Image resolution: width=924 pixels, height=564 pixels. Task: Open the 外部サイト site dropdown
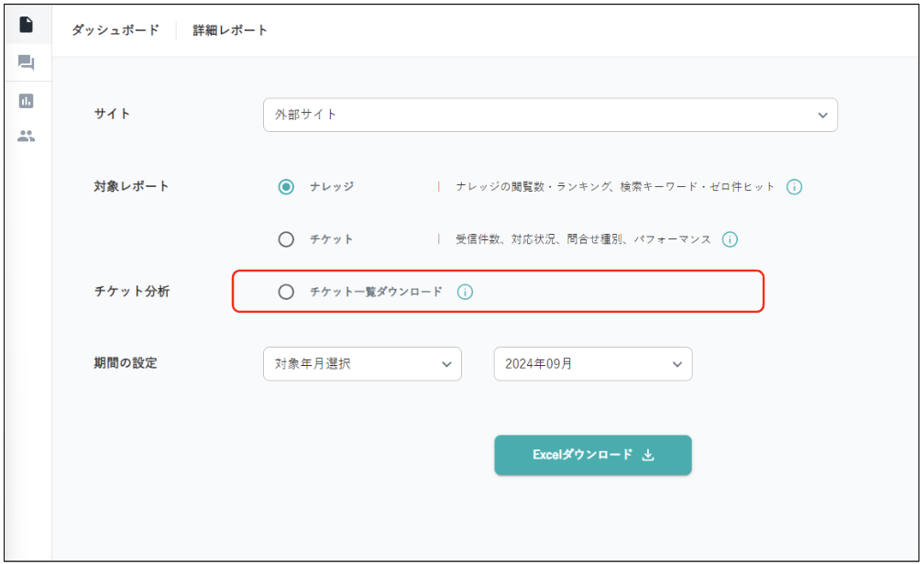coord(550,115)
